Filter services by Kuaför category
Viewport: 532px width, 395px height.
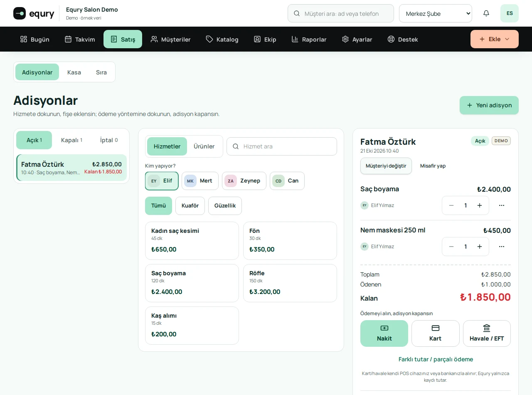[190, 206]
